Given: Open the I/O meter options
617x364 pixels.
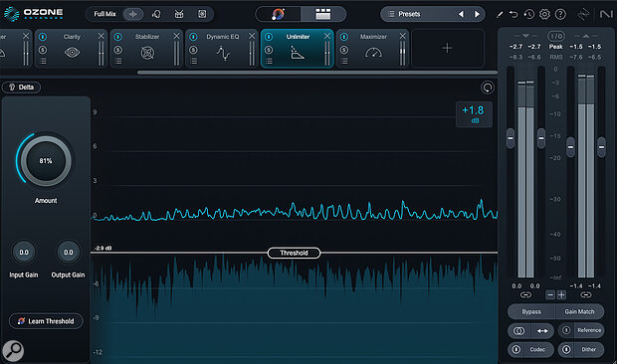Looking at the screenshot, I should [555, 36].
